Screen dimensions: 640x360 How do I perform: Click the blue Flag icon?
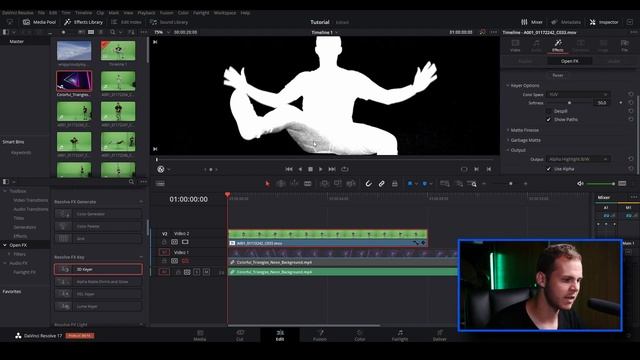tap(410, 184)
